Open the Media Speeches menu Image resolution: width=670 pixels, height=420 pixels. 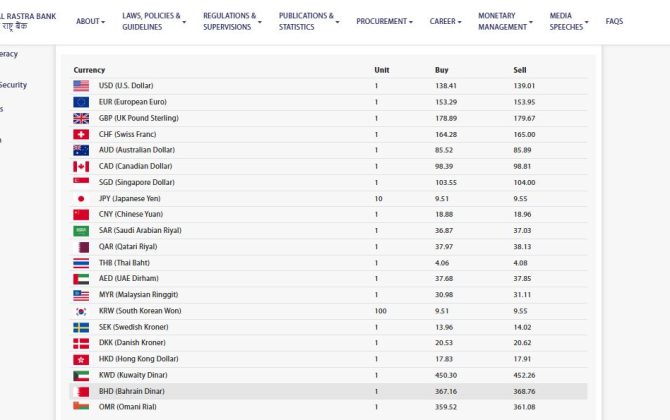tap(569, 21)
